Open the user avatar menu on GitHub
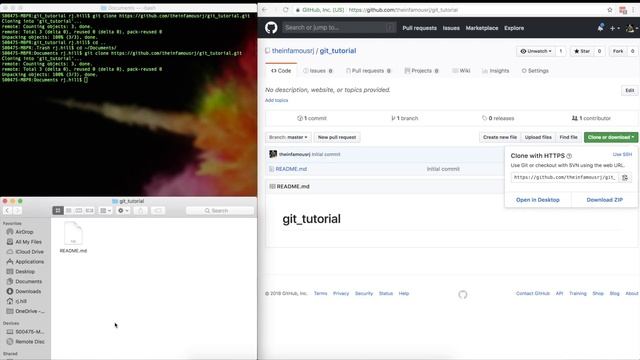The height and width of the screenshot is (360, 640). (631, 28)
